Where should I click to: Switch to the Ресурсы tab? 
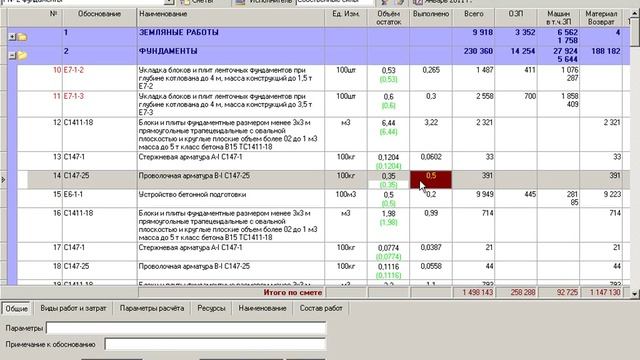[211, 309]
